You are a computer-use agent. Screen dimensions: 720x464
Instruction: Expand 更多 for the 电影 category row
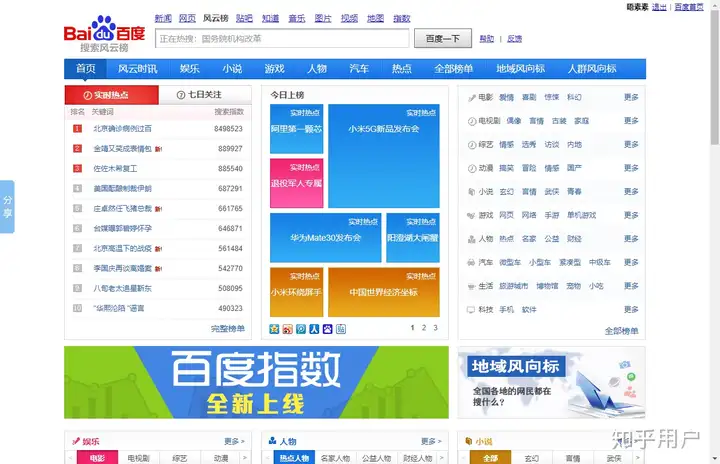tap(631, 97)
